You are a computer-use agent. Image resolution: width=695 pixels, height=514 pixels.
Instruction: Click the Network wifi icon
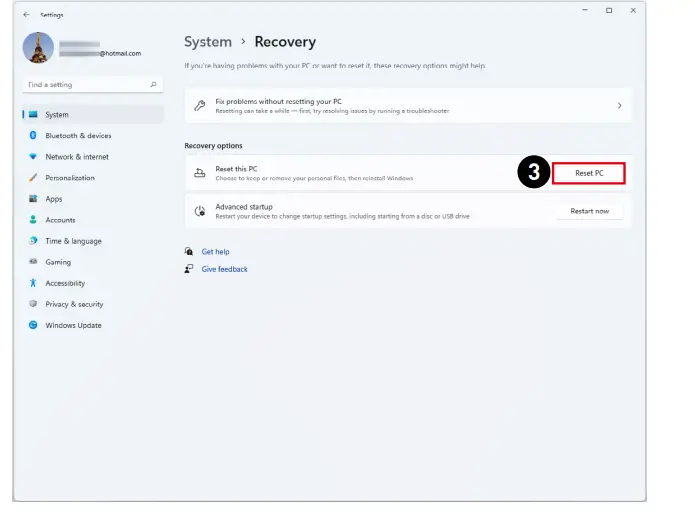coord(33,156)
